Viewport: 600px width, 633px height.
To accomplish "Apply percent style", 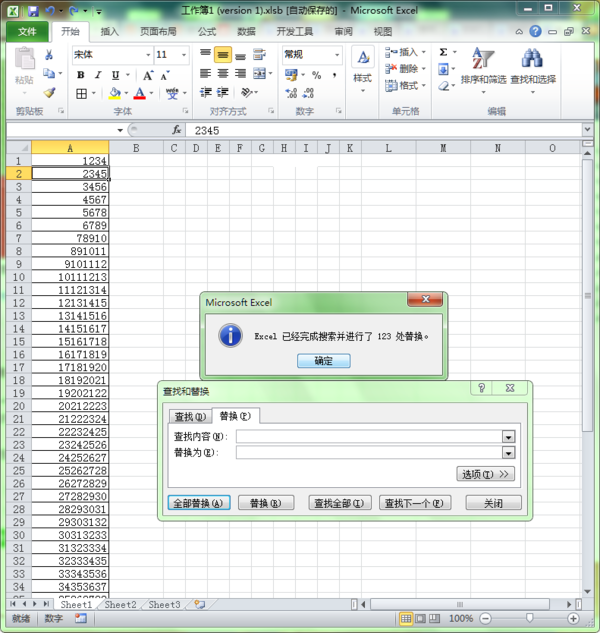I will [317, 75].
